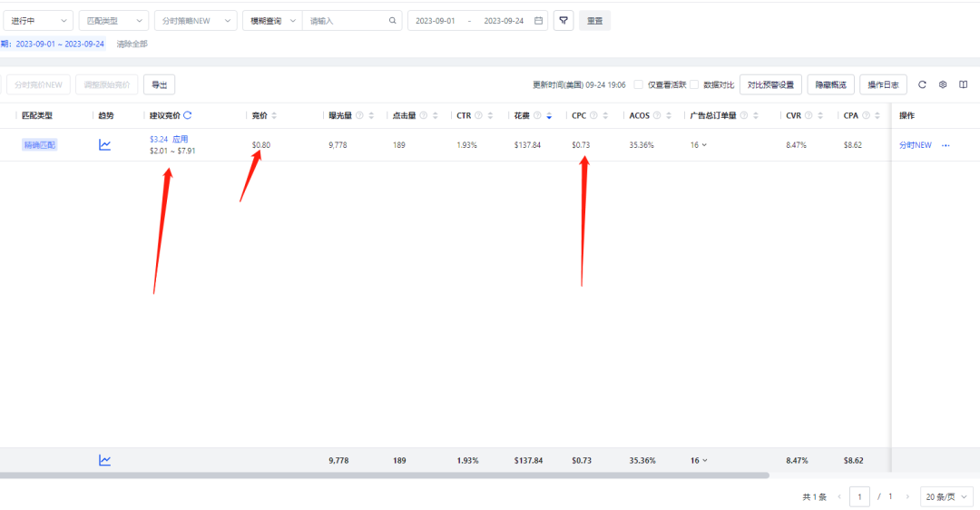The width and height of the screenshot is (980, 510).
Task: Click the 导出 export button
Action: [x=159, y=84]
